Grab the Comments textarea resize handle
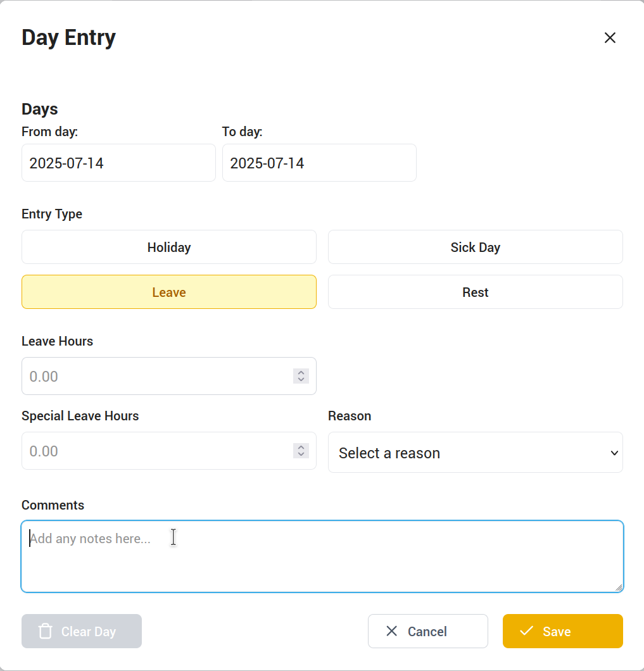The image size is (644, 671). coord(619,587)
